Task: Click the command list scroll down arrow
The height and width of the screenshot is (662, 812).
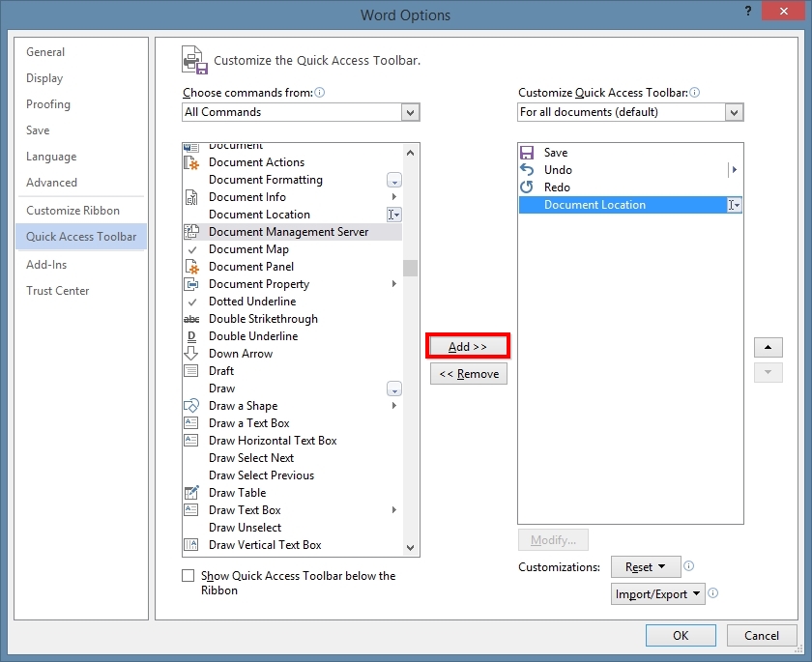Action: [x=410, y=547]
